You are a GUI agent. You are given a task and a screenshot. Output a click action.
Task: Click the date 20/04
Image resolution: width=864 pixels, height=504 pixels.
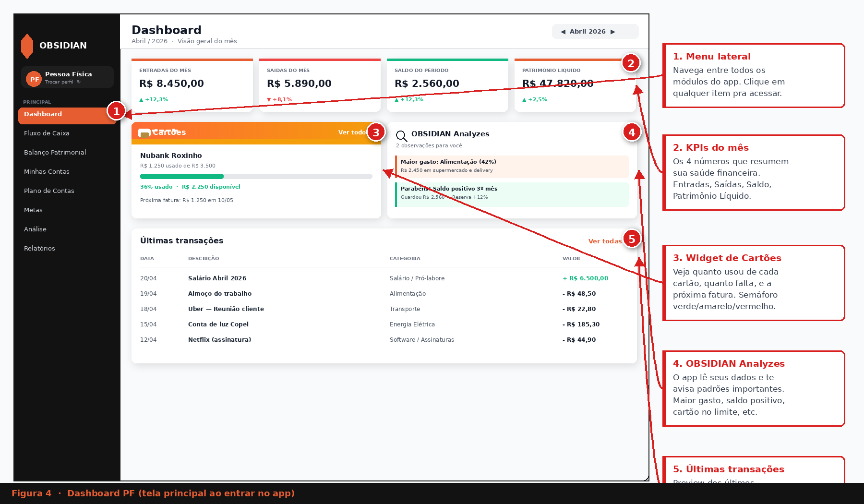[148, 278]
